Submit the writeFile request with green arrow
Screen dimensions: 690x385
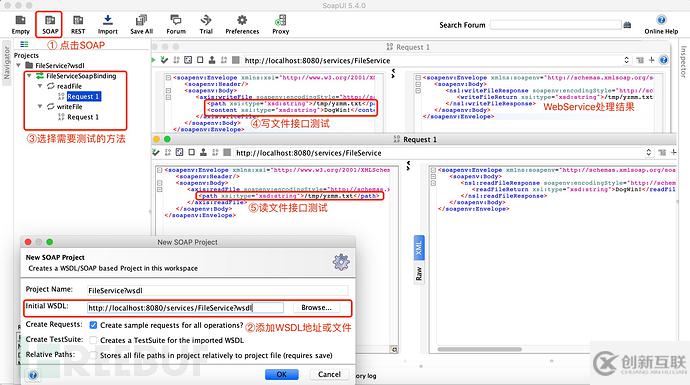tap(154, 60)
